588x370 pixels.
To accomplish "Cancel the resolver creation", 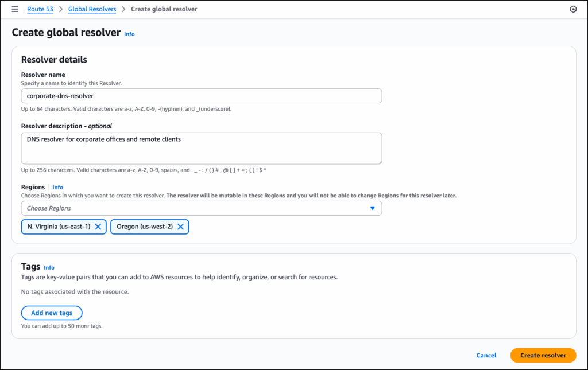I will [486, 355].
